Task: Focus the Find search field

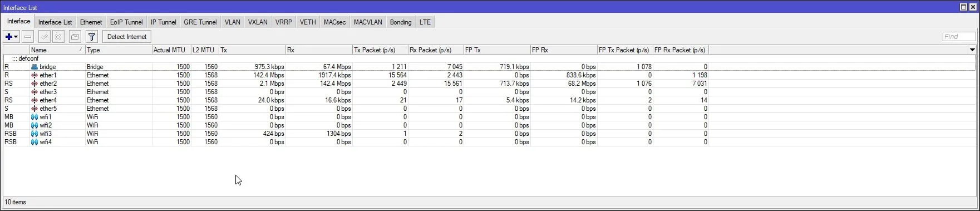Action: tap(959, 37)
